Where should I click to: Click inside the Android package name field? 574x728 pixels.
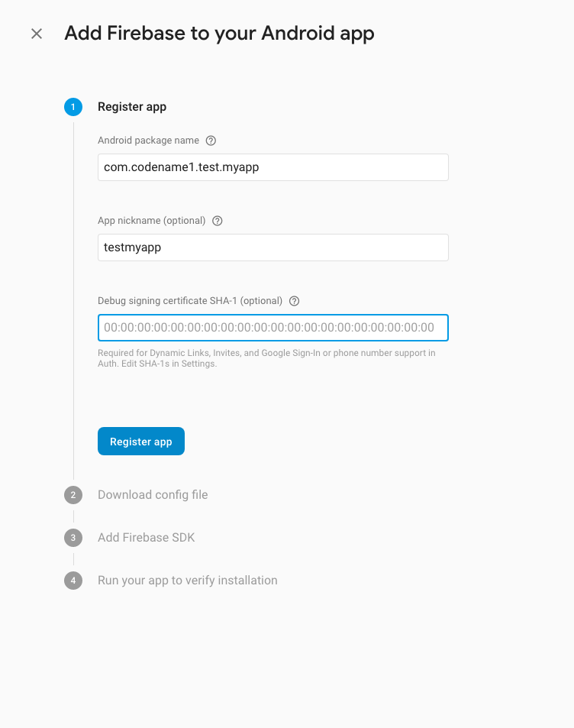coord(272,167)
